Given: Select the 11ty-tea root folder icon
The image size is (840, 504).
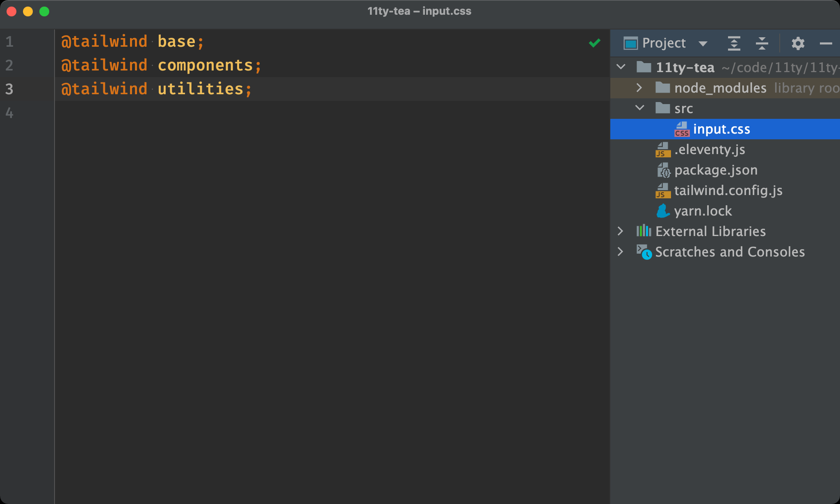Looking at the screenshot, I should coord(644,67).
